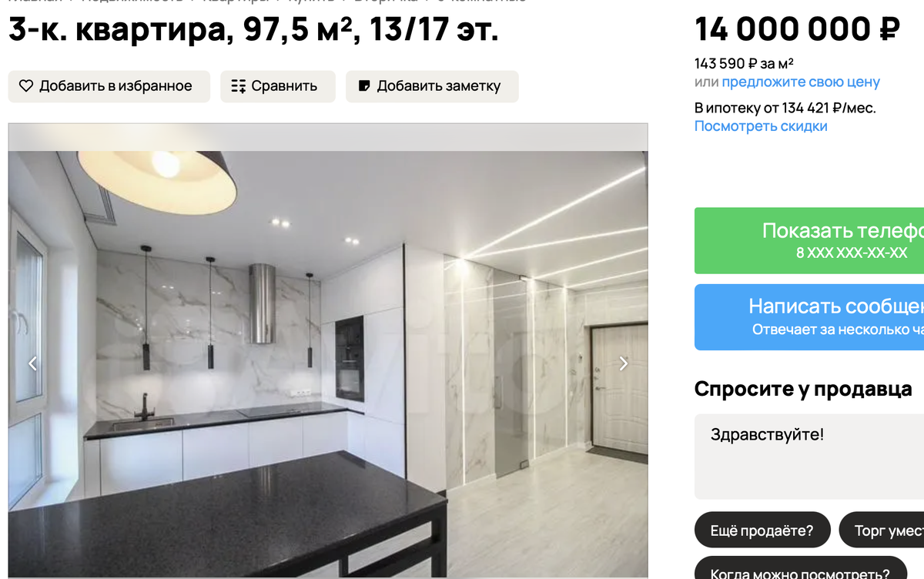Click the Сравнить button

coord(278,86)
